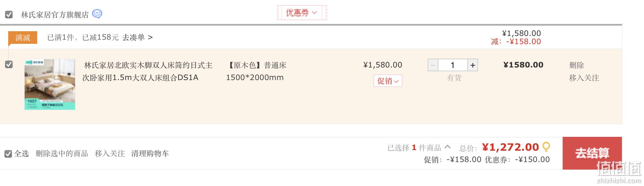This screenshot has height=186, width=644.
Task: Uncheck the 林氏家居官方旗舰店 store checkbox
Action: [9, 15]
